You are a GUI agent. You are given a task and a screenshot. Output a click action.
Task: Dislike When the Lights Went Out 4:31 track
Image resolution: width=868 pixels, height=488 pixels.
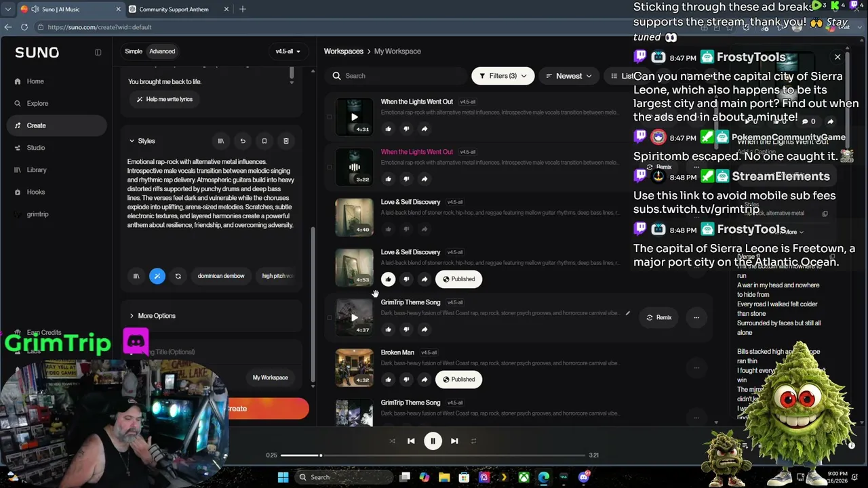pos(406,129)
